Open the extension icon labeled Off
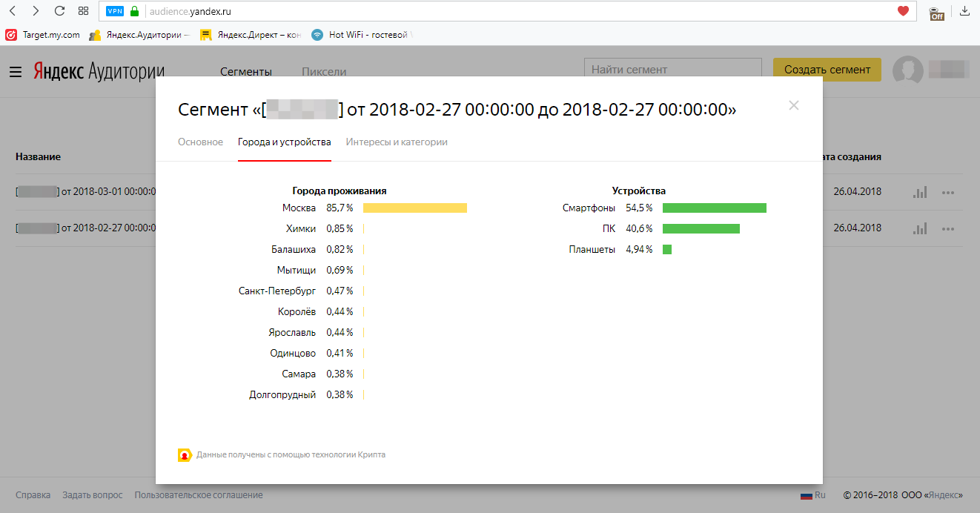The width and height of the screenshot is (980, 513). coord(937,12)
